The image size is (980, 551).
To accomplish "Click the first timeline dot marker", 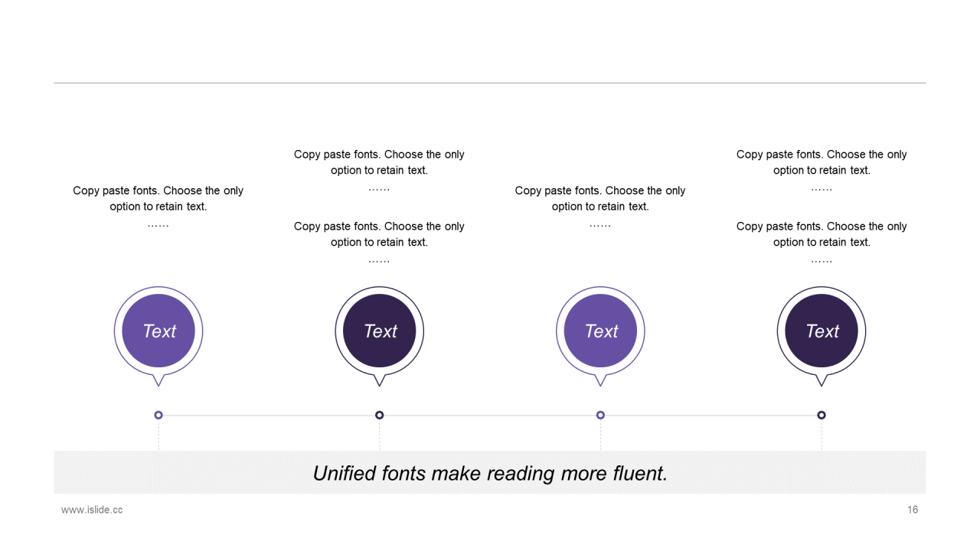I will click(158, 415).
